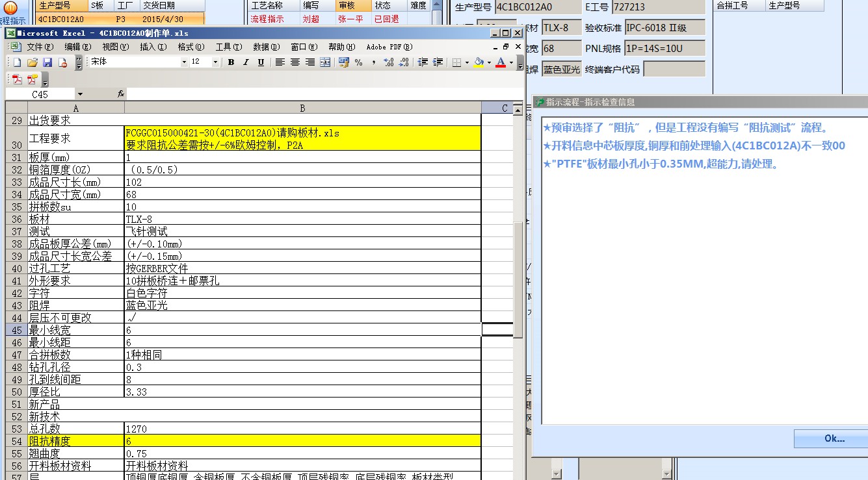Open the 文件(F) menu
This screenshot has height=480, width=868.
40,47
